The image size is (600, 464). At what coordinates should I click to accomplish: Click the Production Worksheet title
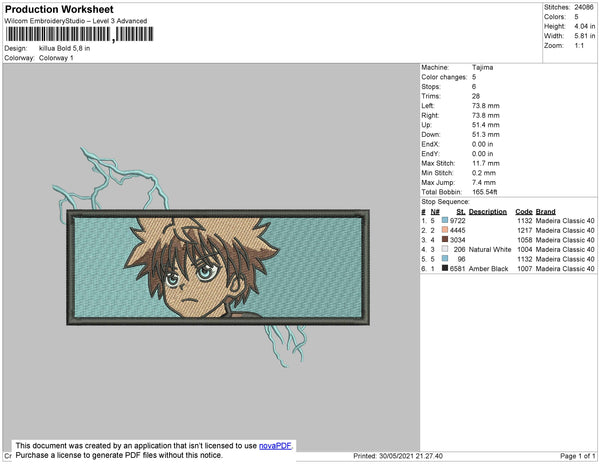click(59, 10)
